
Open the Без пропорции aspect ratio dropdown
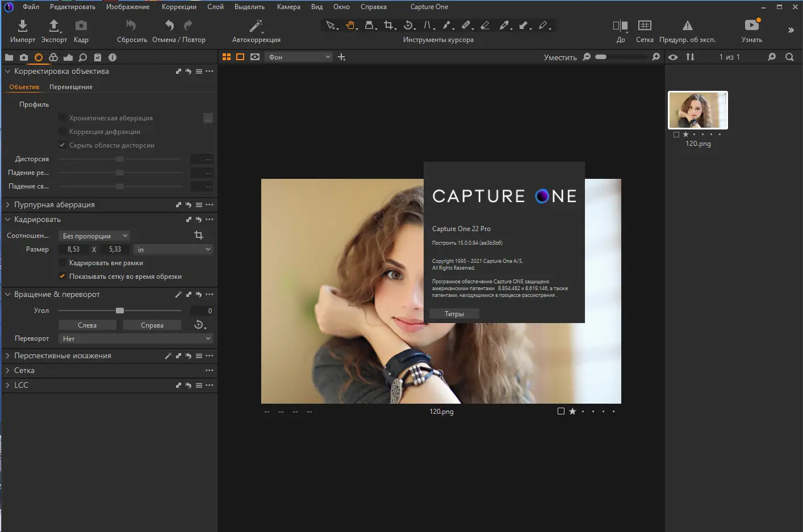click(x=94, y=236)
